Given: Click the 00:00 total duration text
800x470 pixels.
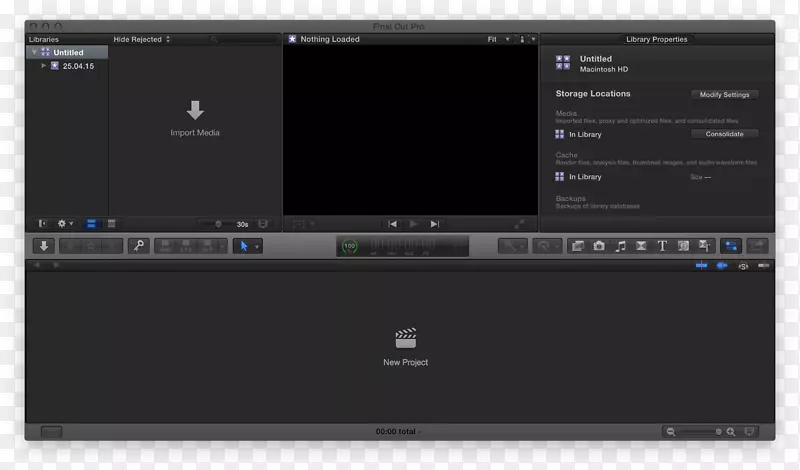Looking at the screenshot, I should click(x=396, y=431).
